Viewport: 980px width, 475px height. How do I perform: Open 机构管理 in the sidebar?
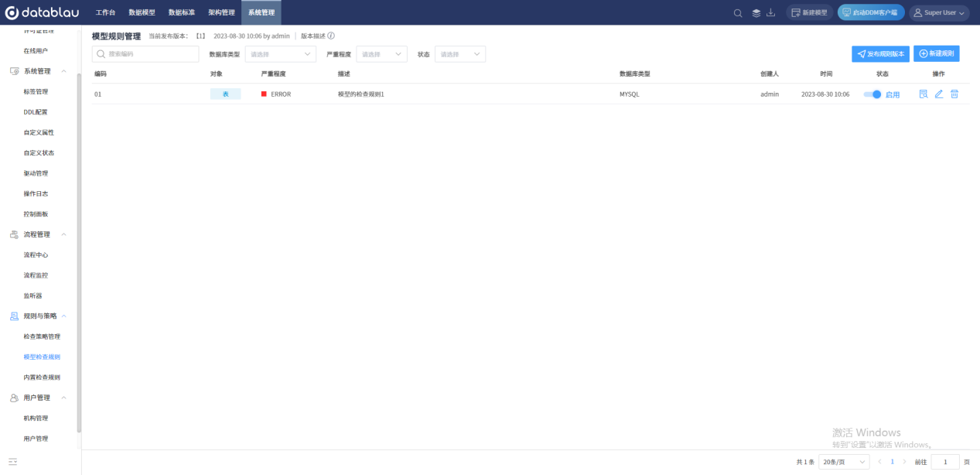(x=36, y=418)
